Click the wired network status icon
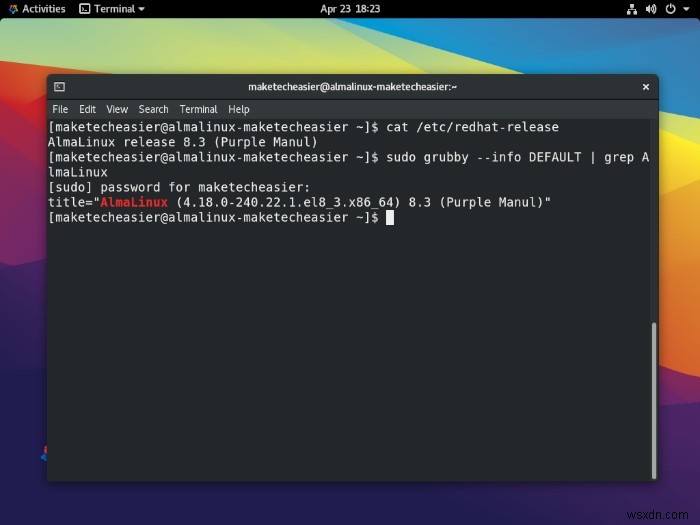This screenshot has width=700, height=525. (632, 9)
